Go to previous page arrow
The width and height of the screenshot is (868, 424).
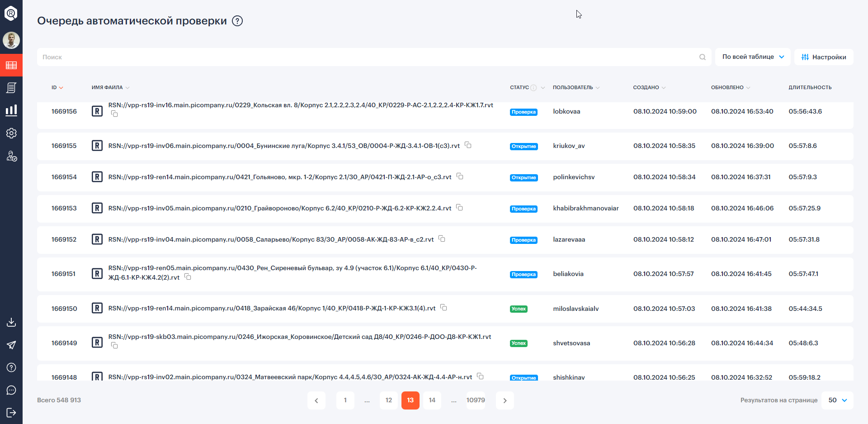(316, 400)
